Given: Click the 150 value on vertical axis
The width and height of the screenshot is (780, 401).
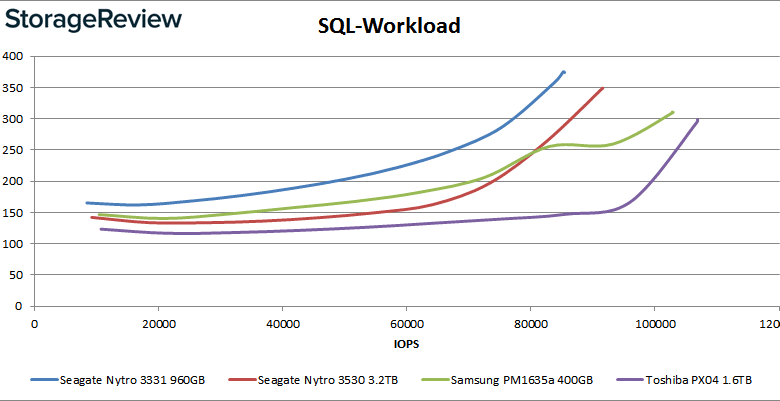Looking at the screenshot, I should pos(12,212).
